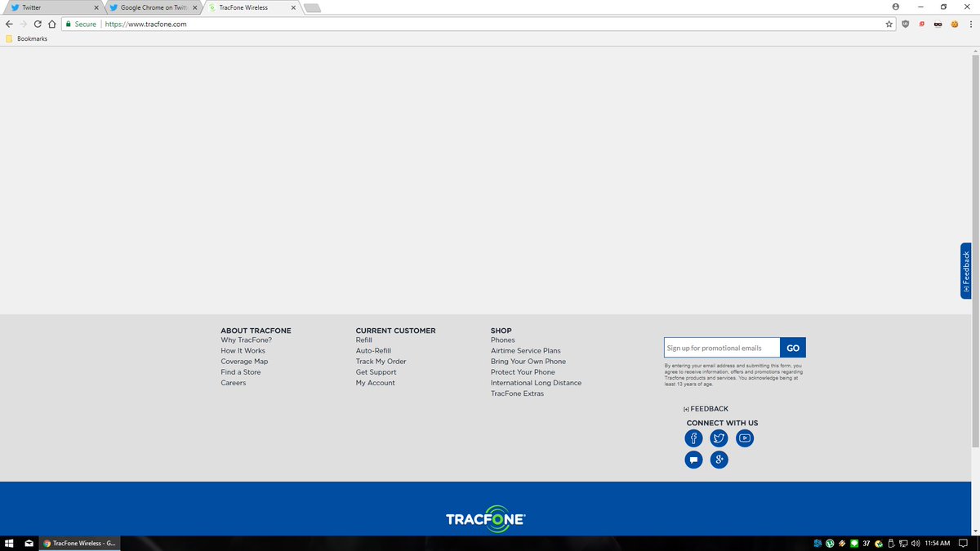The height and width of the screenshot is (551, 980).
Task: Click the Refill link
Action: 363,340
